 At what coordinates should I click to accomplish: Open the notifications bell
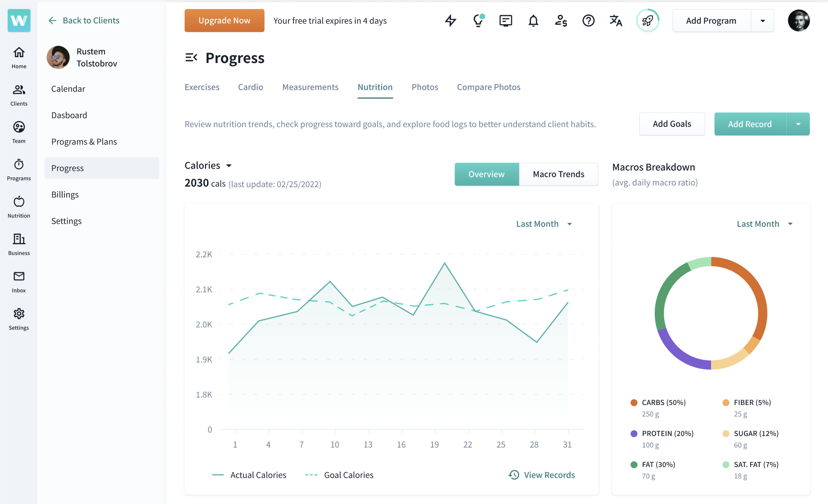[533, 21]
